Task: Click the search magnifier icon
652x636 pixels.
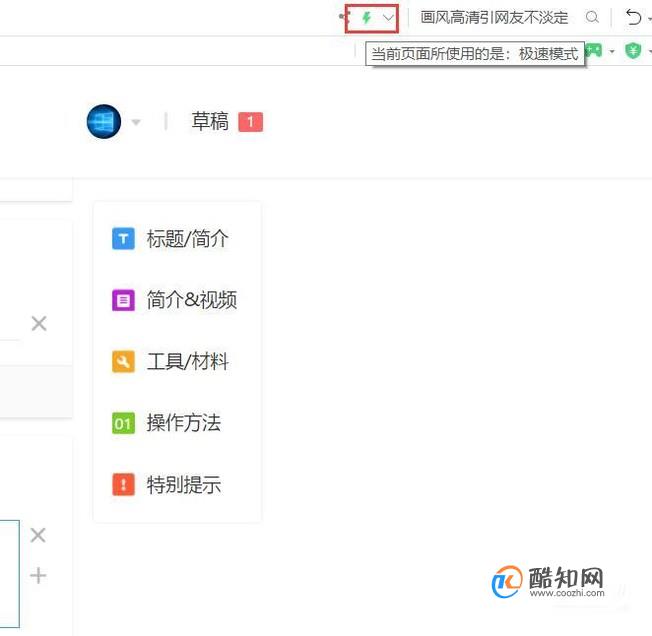Action: point(592,17)
